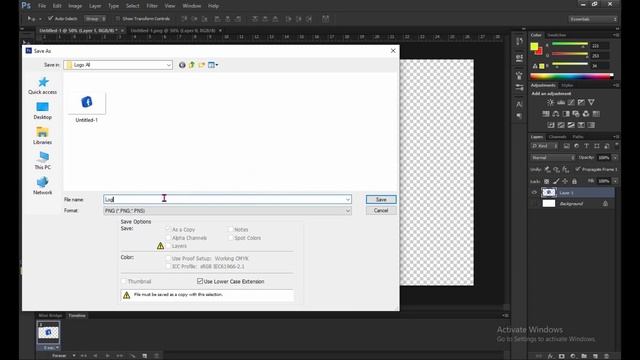The height and width of the screenshot is (360, 640).
Task: Click the Save button in Save As dialog
Action: coord(381,200)
